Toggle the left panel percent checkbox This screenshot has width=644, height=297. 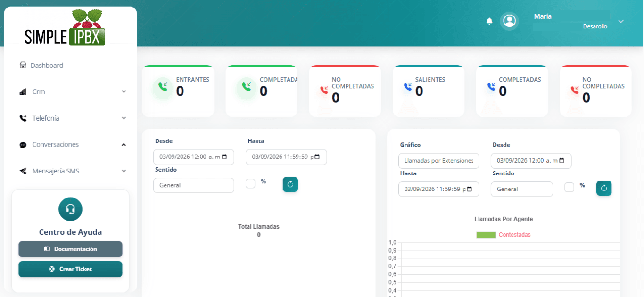[x=250, y=183]
